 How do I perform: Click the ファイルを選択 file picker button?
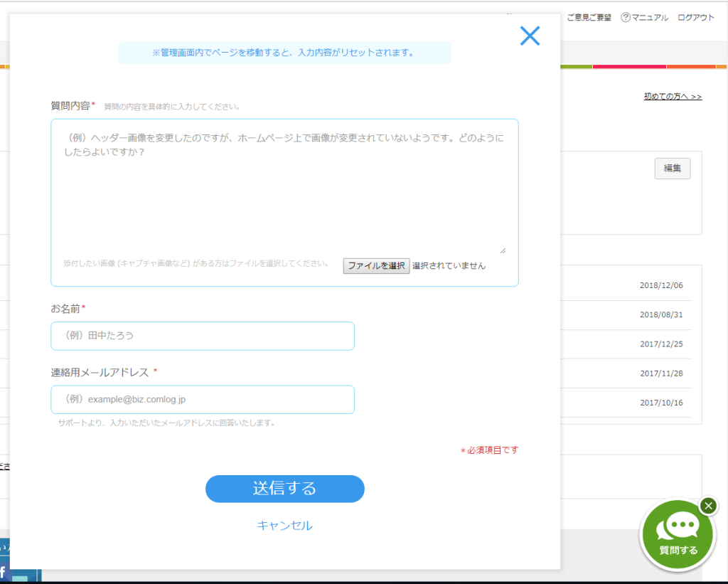[376, 265]
